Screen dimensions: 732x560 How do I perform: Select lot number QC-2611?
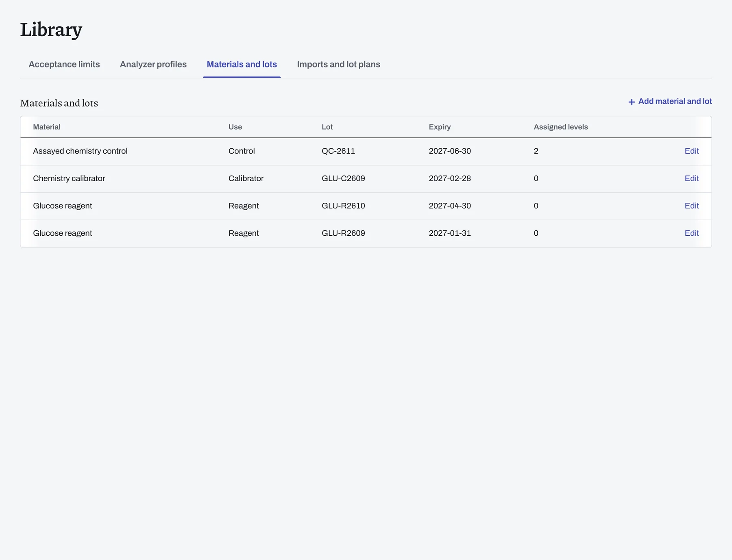338,151
